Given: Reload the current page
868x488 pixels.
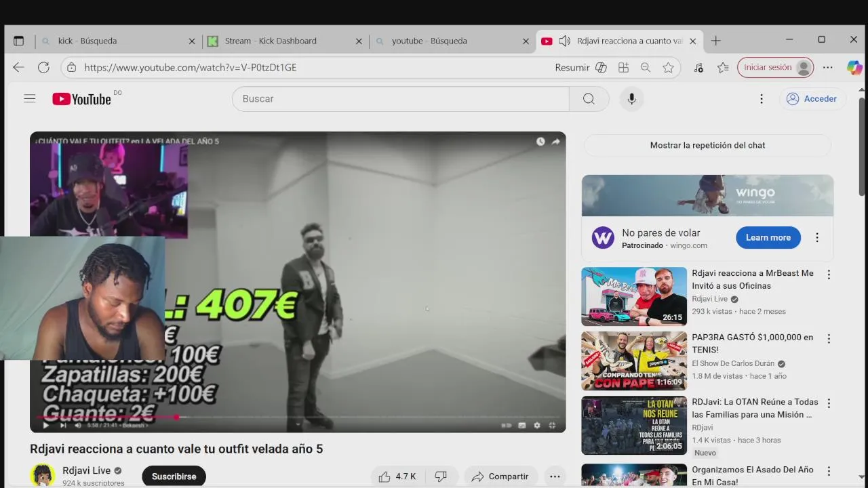Looking at the screenshot, I should [43, 68].
